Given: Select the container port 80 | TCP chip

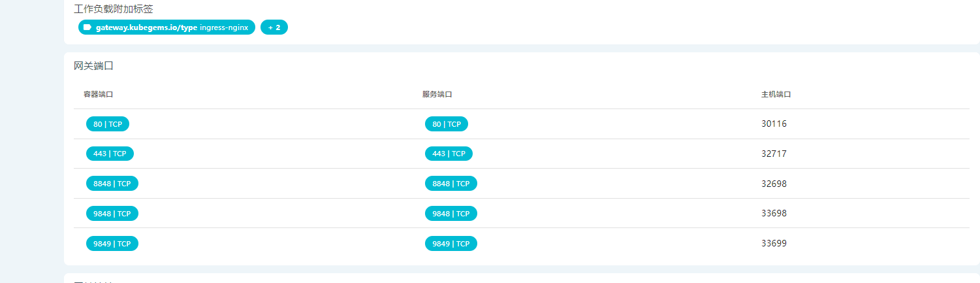Looking at the screenshot, I should pos(108,124).
